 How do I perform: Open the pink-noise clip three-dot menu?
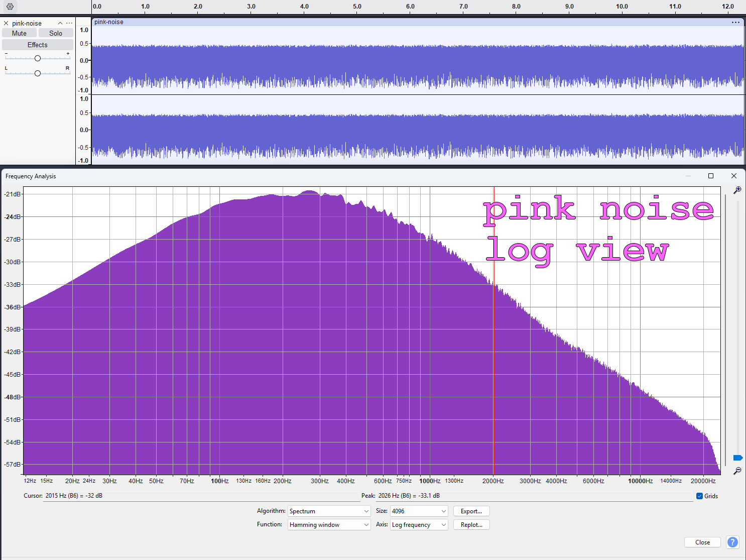(x=735, y=22)
